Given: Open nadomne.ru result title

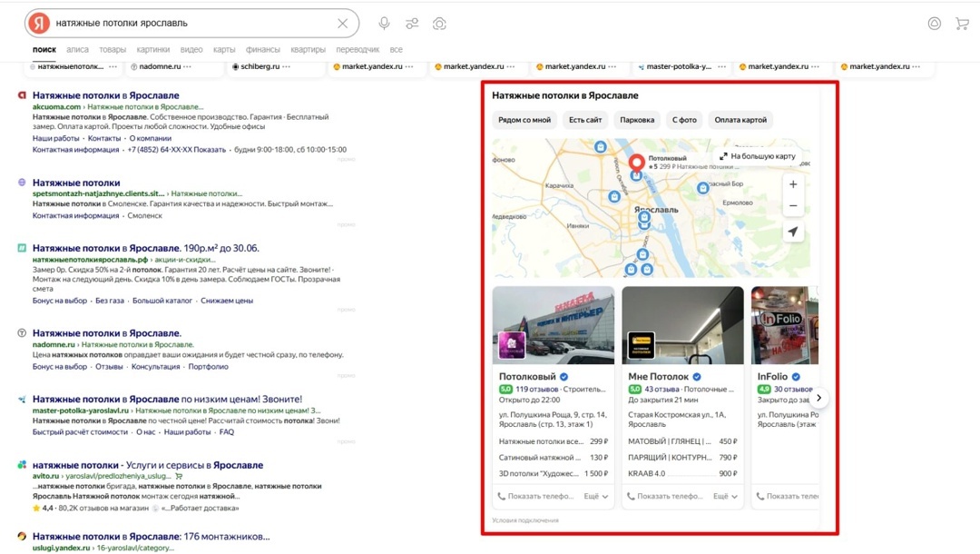Looking at the screenshot, I should pyautogui.click(x=107, y=333).
